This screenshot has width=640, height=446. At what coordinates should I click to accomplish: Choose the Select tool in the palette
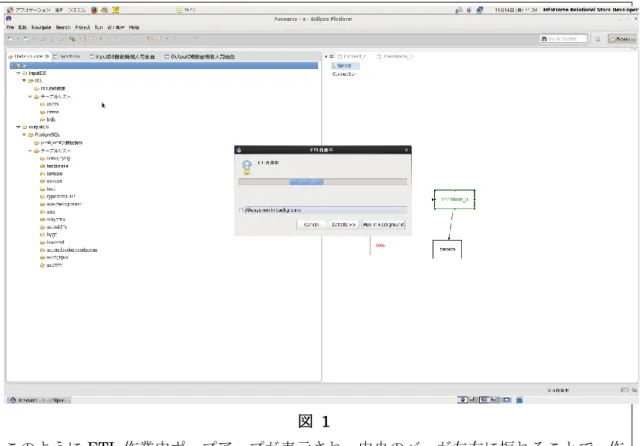[344, 66]
